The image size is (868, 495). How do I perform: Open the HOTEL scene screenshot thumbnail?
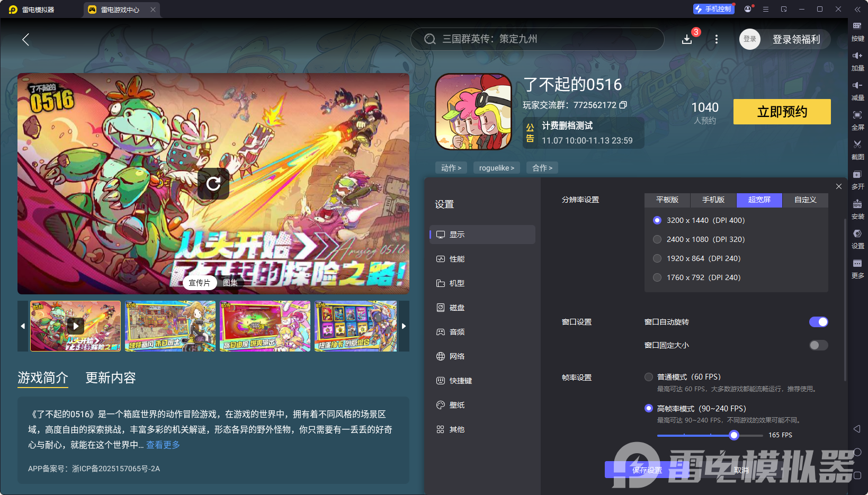170,326
